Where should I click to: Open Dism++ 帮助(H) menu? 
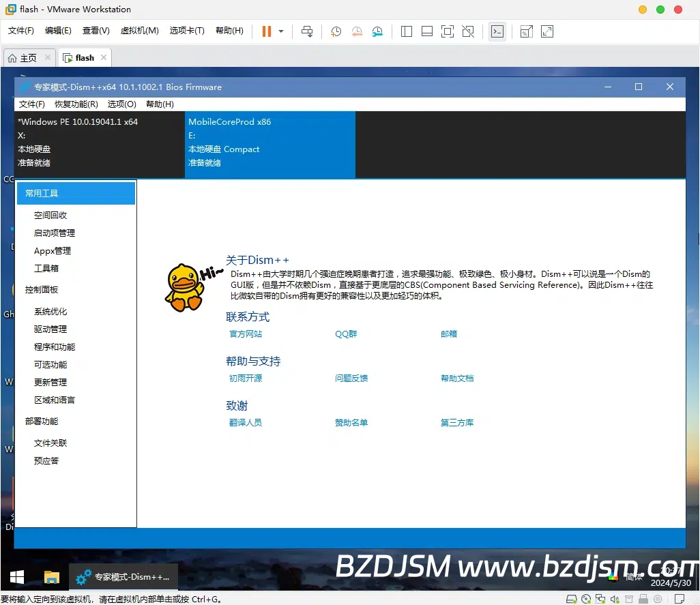coord(160,104)
